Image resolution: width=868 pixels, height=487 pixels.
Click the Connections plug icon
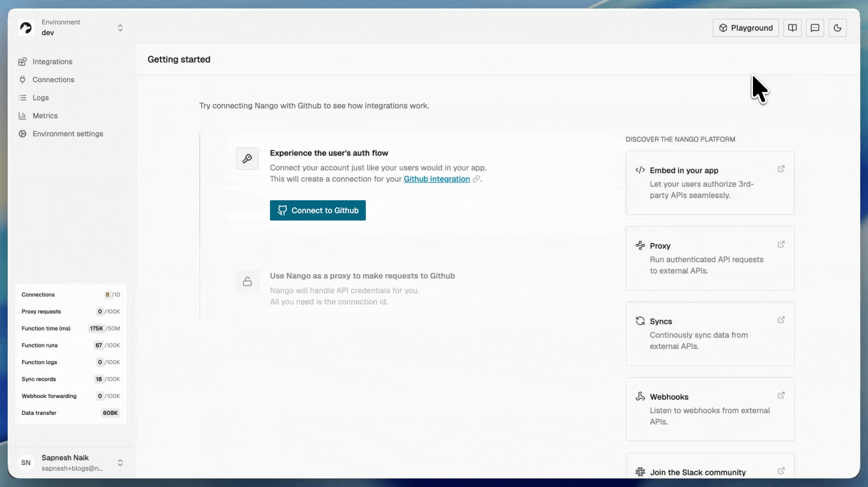click(x=22, y=80)
